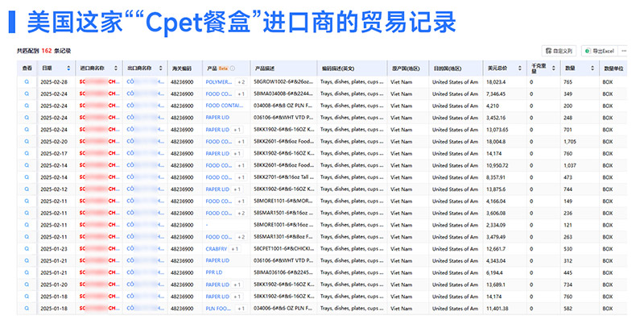This screenshot has width=644, height=324.
Task: Click the 产品描述 column header
Action: (x=265, y=69)
